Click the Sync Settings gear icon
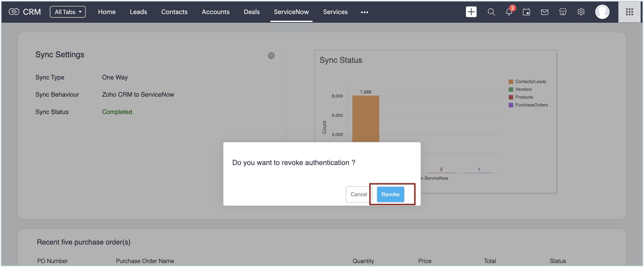The image size is (644, 267). coord(271,55)
